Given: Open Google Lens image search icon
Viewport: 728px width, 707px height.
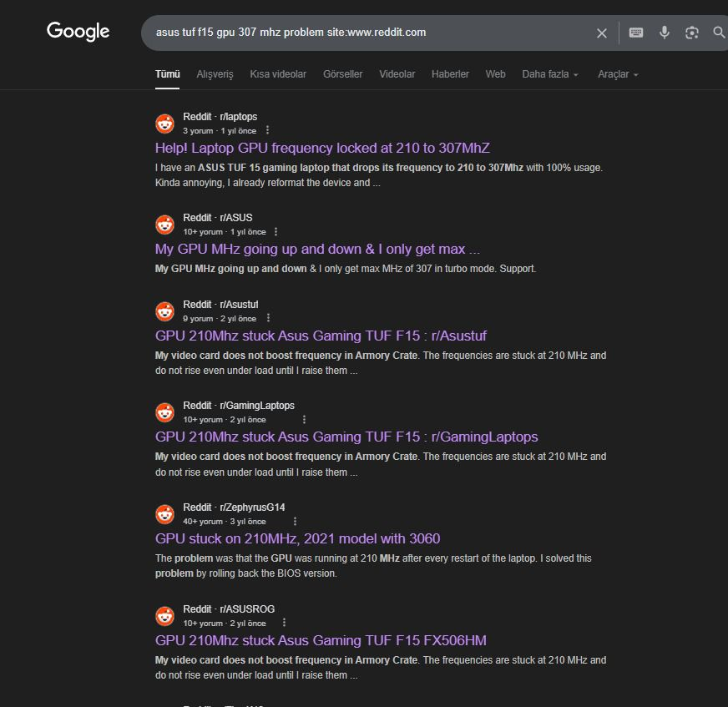Looking at the screenshot, I should point(692,33).
